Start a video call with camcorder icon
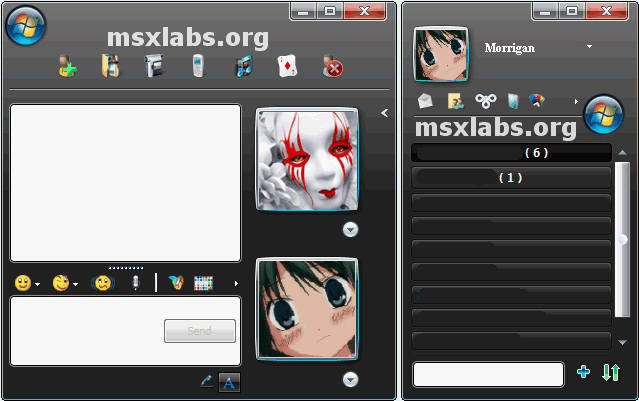The image size is (639, 401). click(x=154, y=66)
